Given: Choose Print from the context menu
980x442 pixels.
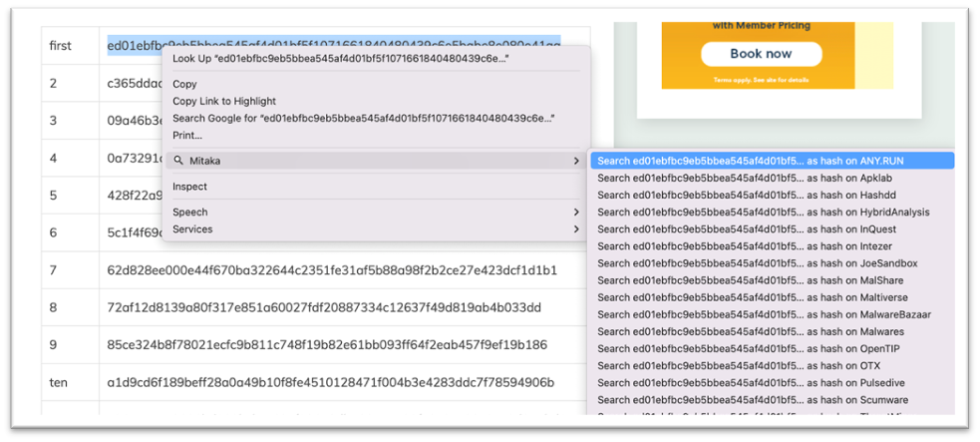Looking at the screenshot, I should (186, 136).
